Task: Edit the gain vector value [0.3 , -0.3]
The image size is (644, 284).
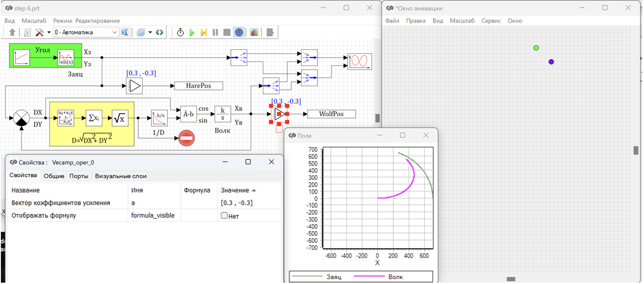Action: click(249, 203)
